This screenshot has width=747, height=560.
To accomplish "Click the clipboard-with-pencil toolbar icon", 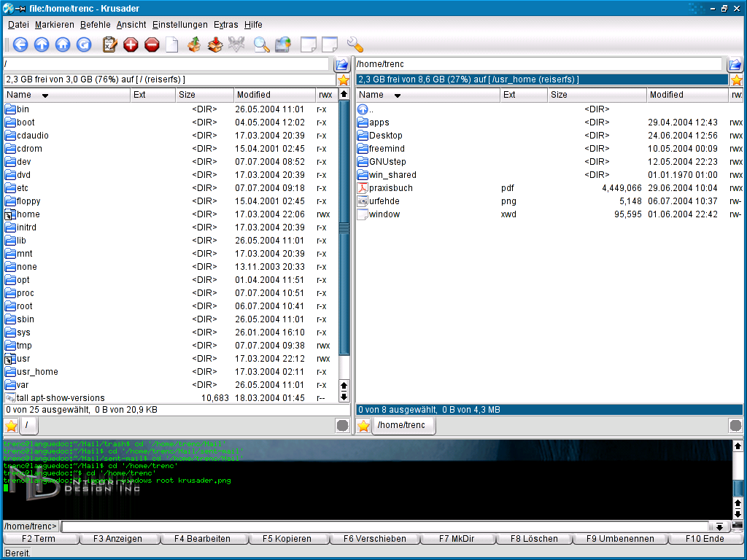I will click(110, 44).
